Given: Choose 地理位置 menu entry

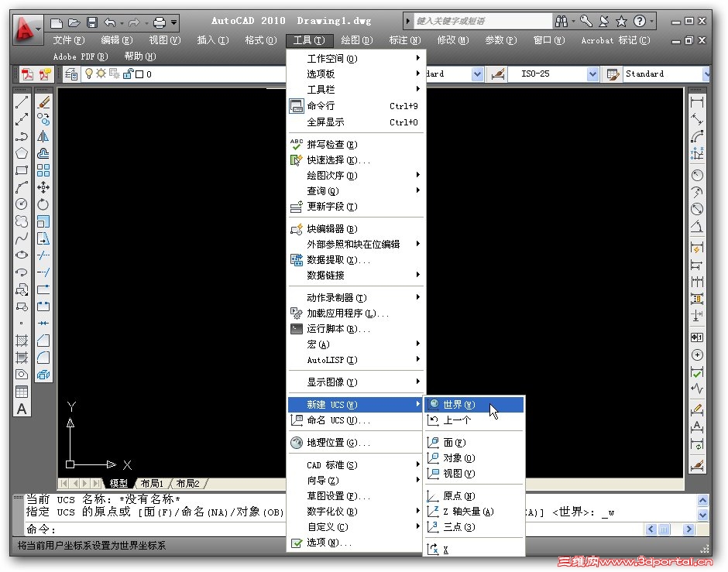Looking at the screenshot, I should (356, 443).
